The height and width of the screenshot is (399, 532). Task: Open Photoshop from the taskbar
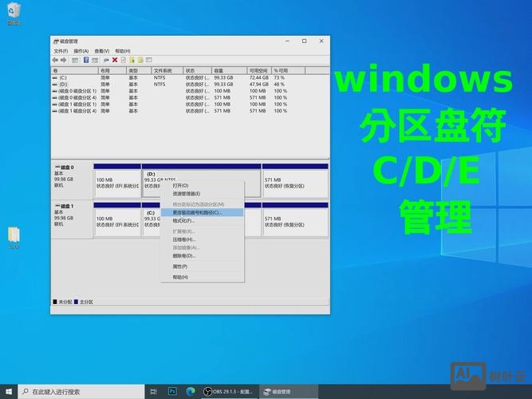[172, 392]
